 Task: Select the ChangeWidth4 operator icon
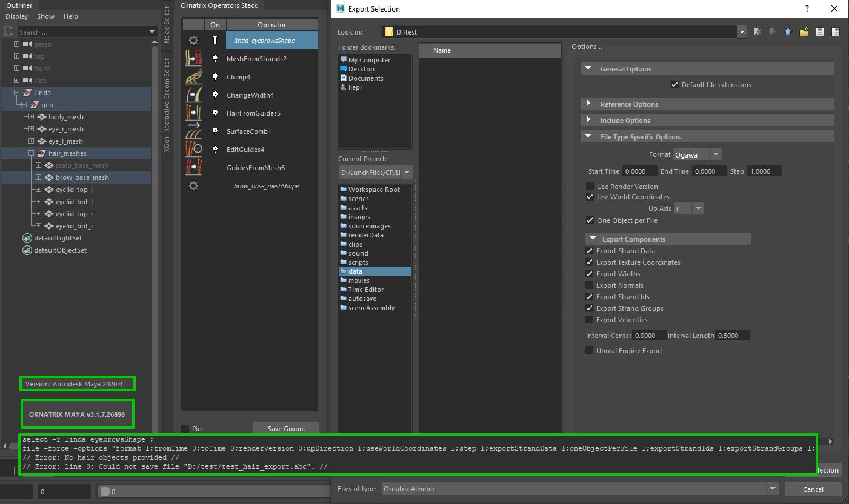pyautogui.click(x=193, y=95)
